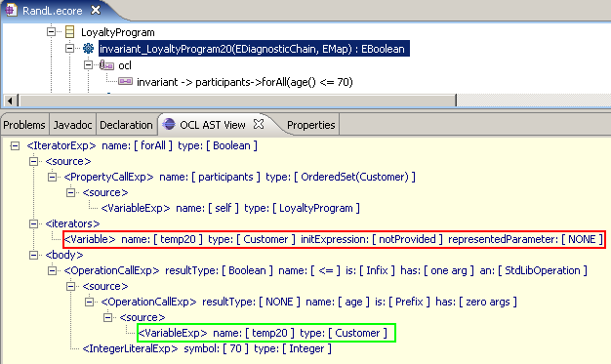
Task: Click the invariant operation gear icon
Action: pyautogui.click(x=89, y=49)
